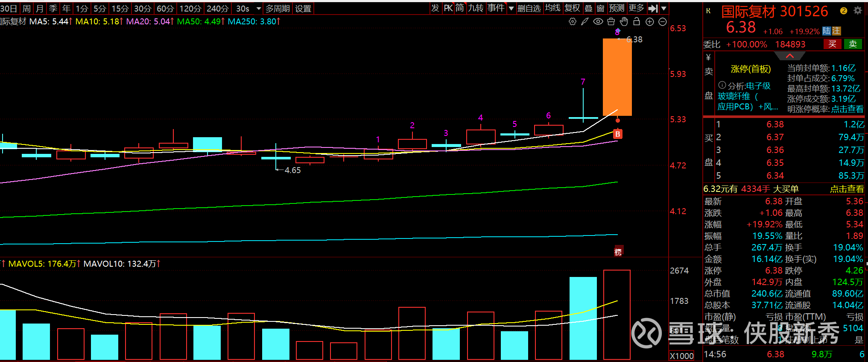Select the 5分 period tab

coord(99,8)
